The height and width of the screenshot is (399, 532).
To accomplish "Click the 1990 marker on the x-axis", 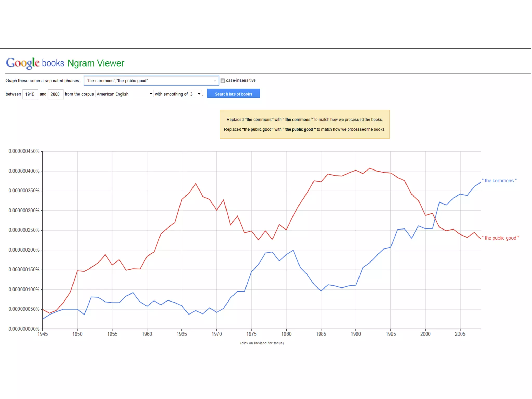I will pos(356,334).
